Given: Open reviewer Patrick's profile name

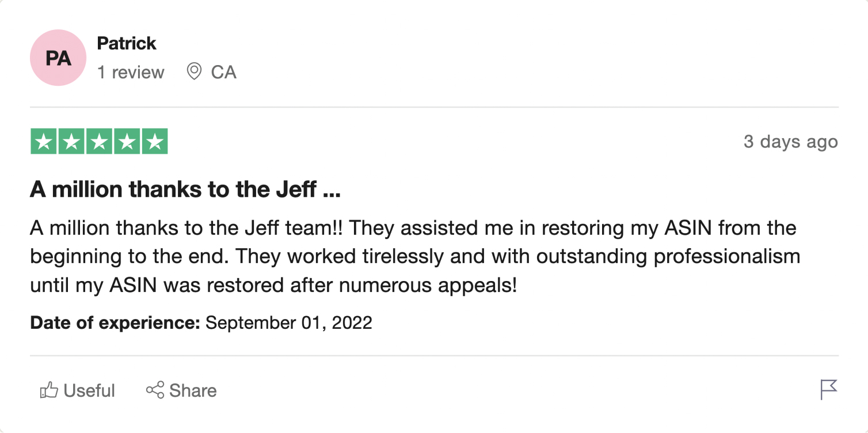Looking at the screenshot, I should [x=127, y=43].
